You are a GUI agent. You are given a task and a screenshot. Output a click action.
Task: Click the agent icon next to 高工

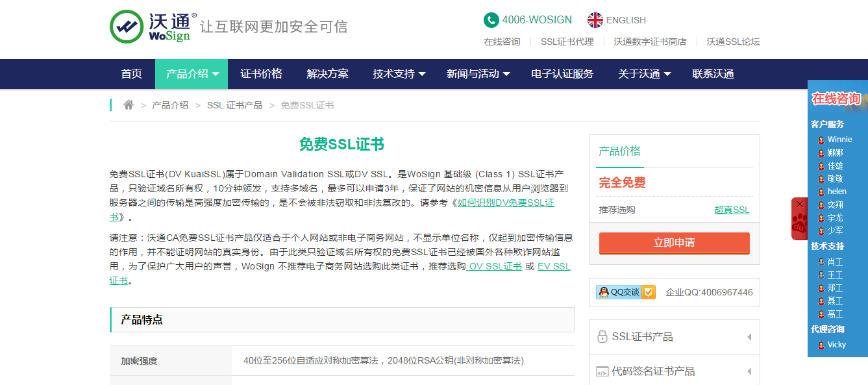pyautogui.click(x=821, y=314)
